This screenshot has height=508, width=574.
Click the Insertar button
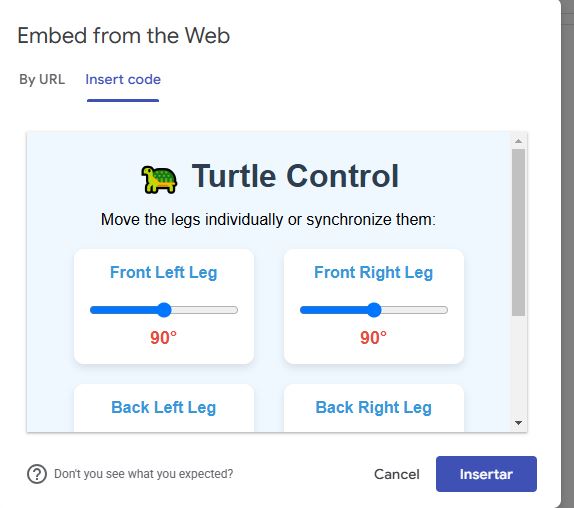486,474
